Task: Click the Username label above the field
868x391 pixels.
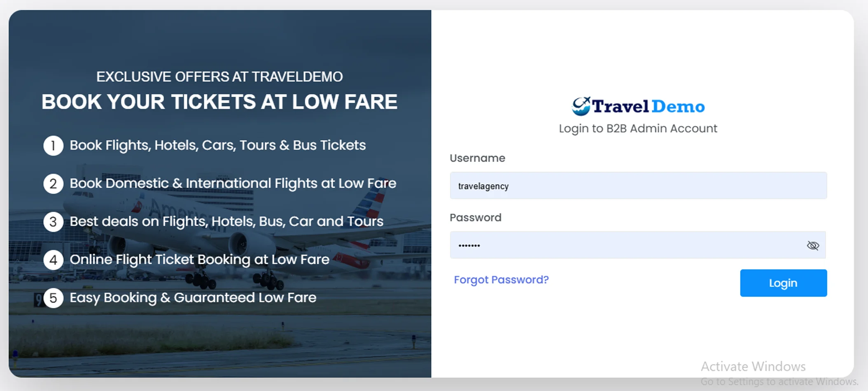Action: click(x=477, y=158)
